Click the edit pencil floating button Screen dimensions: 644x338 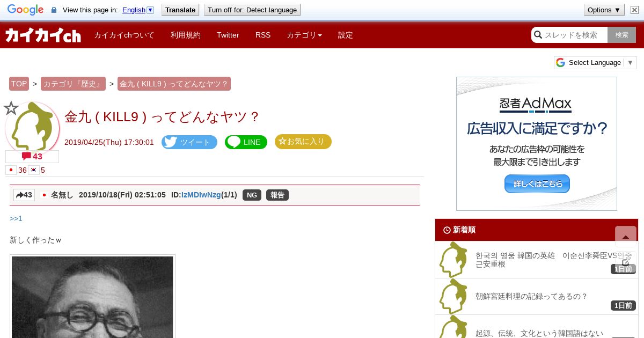coord(626,262)
